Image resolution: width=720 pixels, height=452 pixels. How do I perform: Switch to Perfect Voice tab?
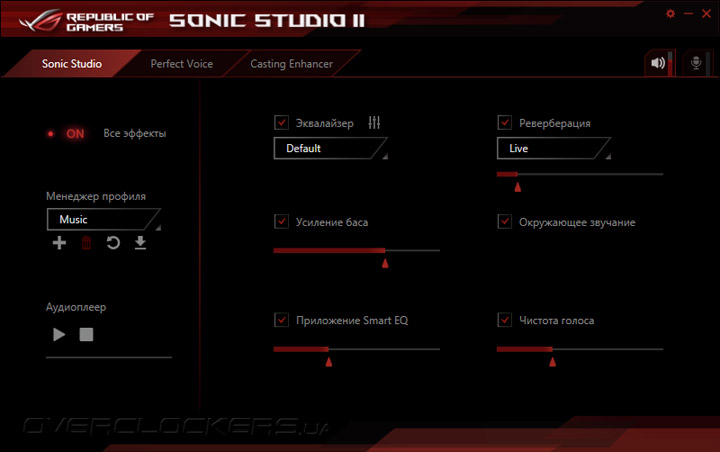pos(182,64)
